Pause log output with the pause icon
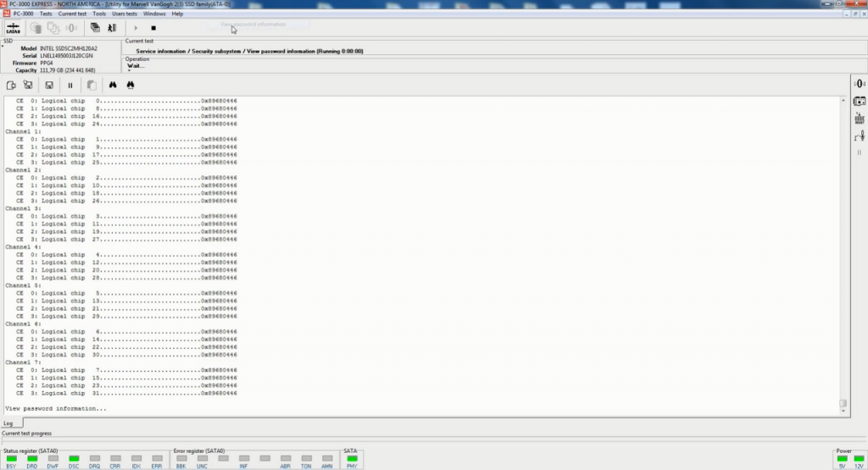 [70, 86]
